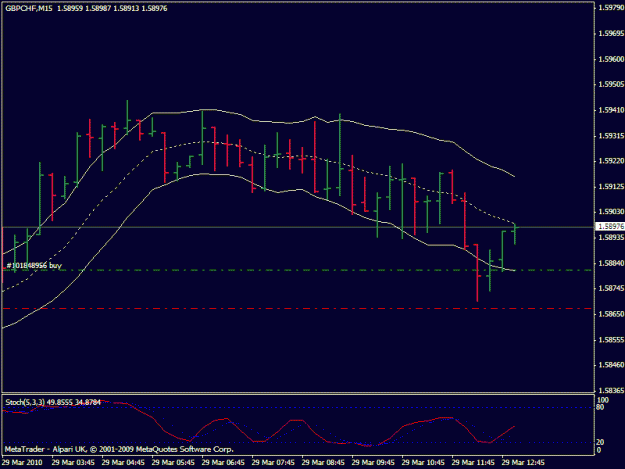Screen dimensions: 625x469
Task: Click the stochastic scale 80 label
Action: point(602,407)
